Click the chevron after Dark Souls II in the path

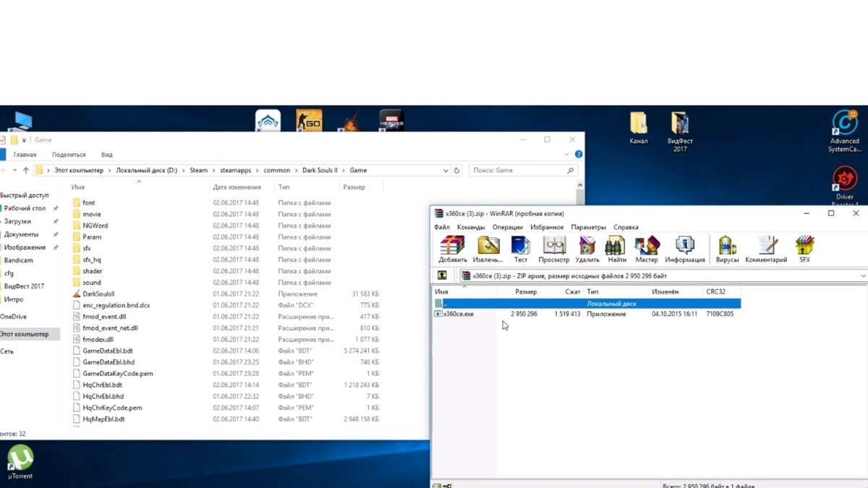(345, 171)
